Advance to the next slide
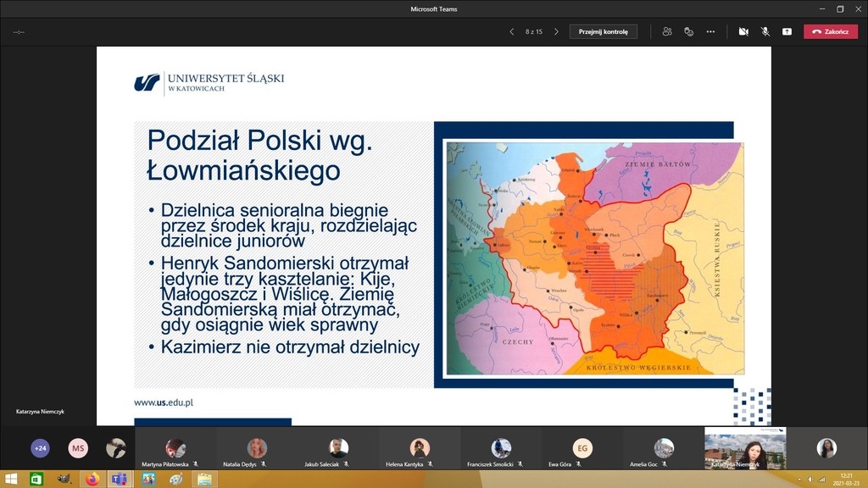 point(556,31)
